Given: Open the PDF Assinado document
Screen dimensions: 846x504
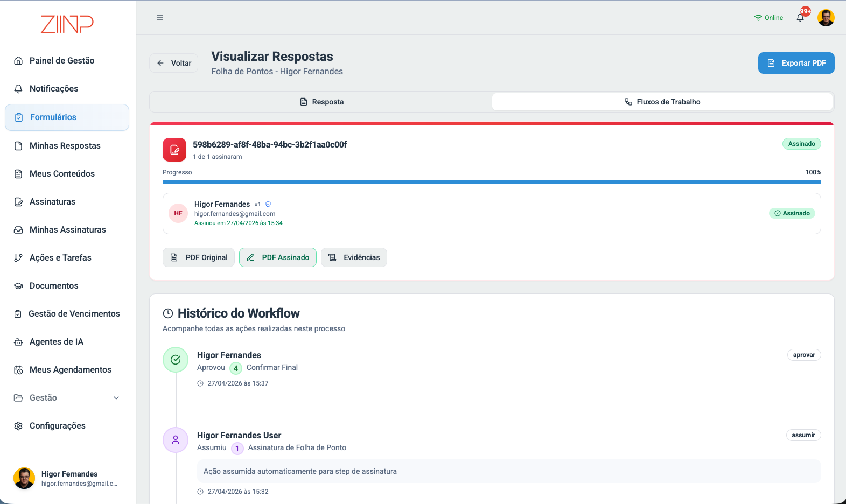Looking at the screenshot, I should click(278, 257).
